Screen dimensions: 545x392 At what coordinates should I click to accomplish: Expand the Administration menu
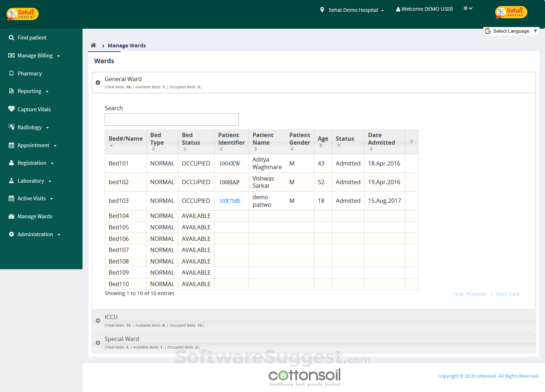click(35, 234)
